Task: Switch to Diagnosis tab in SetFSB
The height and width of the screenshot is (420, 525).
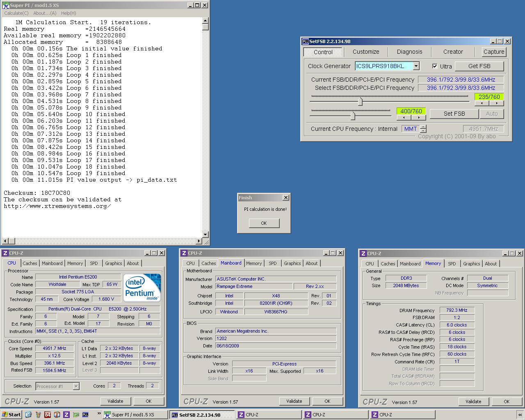Action: [x=409, y=52]
